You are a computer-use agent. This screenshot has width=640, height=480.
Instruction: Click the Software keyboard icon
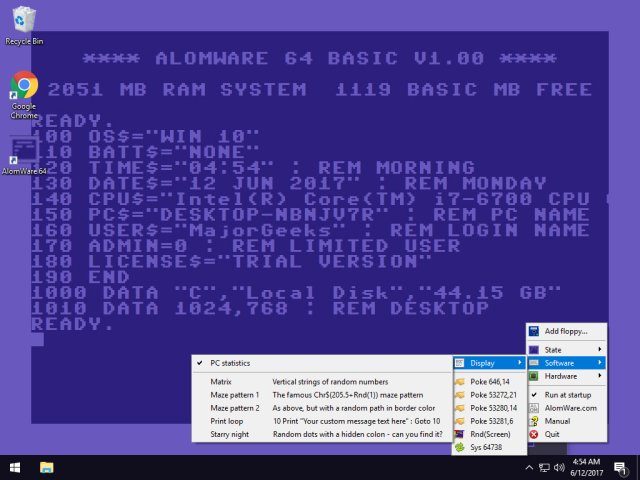click(533, 363)
